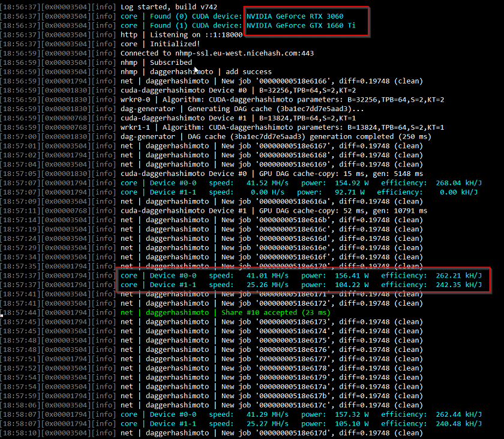
Task: Click power value '157.32 W'
Action: 352,414
